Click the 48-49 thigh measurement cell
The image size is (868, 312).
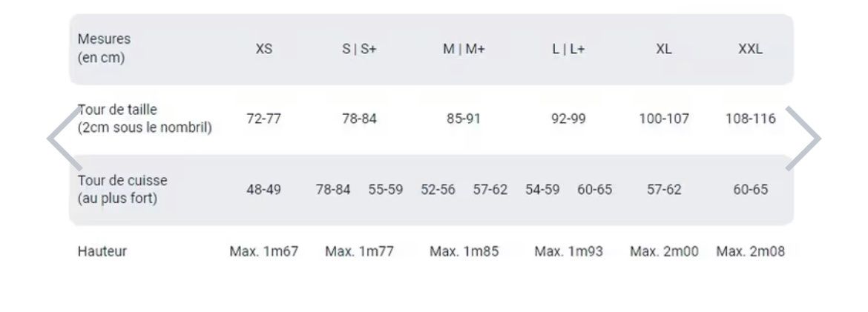pyautogui.click(x=264, y=190)
